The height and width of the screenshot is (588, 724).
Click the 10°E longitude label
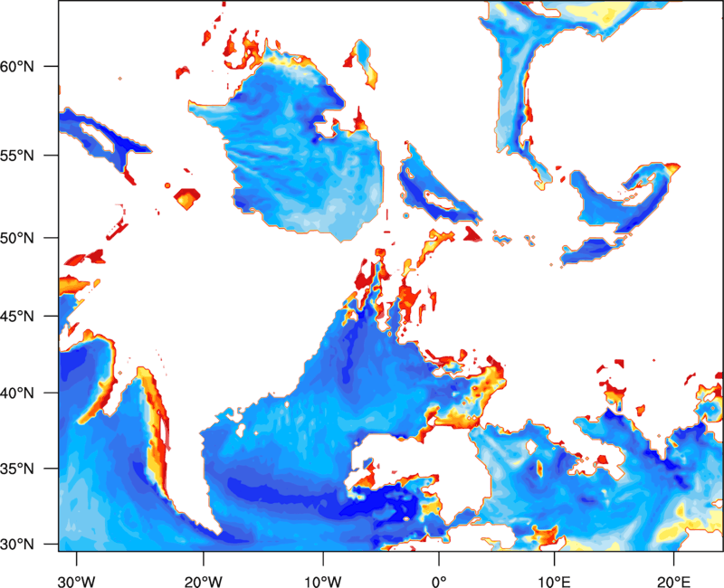click(x=554, y=582)
